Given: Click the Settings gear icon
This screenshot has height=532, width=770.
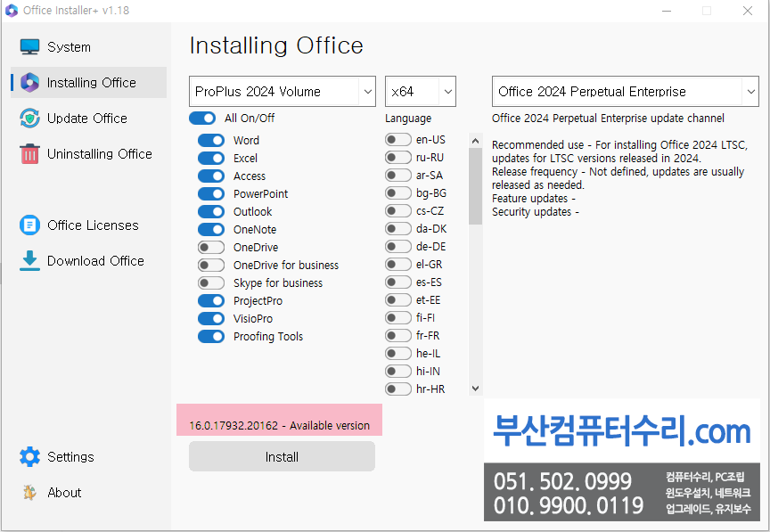Looking at the screenshot, I should [29, 457].
